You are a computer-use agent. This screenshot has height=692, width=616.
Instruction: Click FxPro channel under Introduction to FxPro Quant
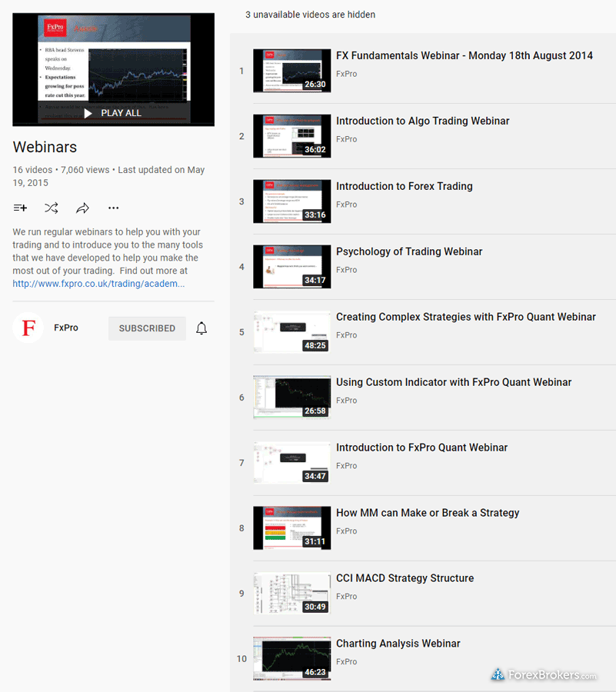pos(346,466)
